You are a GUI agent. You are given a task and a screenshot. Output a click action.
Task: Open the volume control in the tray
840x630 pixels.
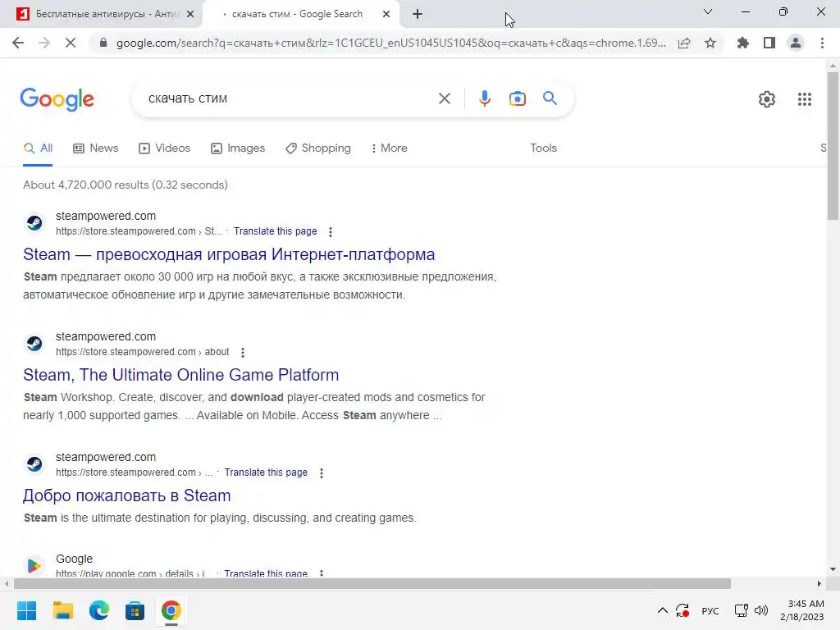(x=760, y=610)
